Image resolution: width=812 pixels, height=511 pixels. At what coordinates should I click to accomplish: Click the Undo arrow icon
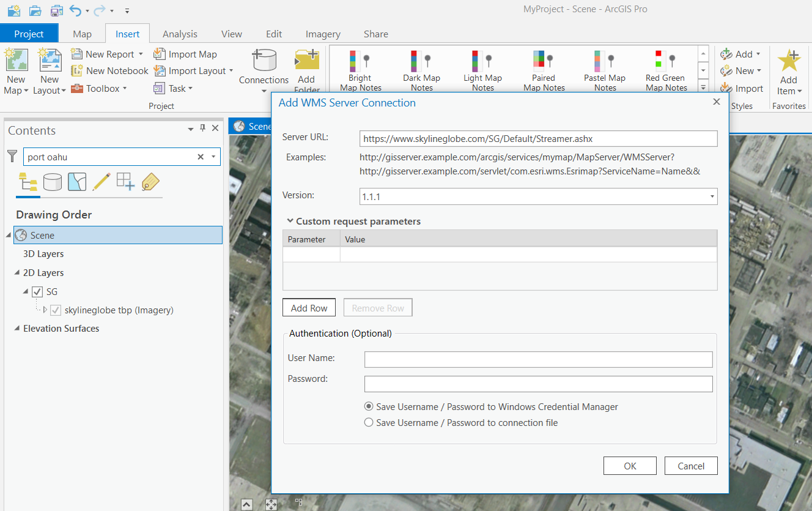coord(75,10)
